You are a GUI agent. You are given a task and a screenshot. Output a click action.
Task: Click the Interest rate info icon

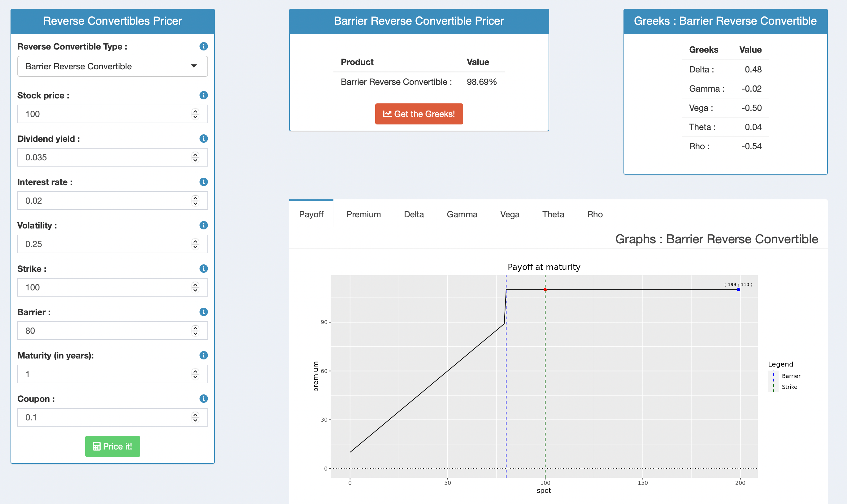(x=203, y=182)
